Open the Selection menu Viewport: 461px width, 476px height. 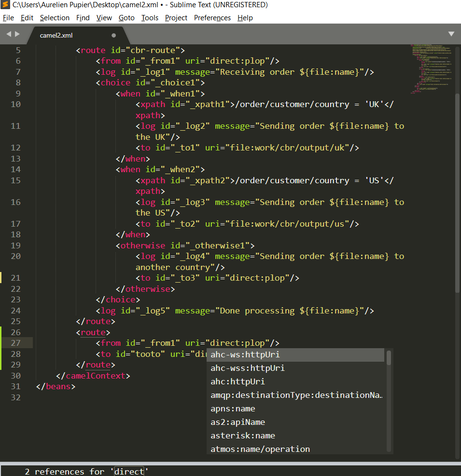(x=55, y=18)
